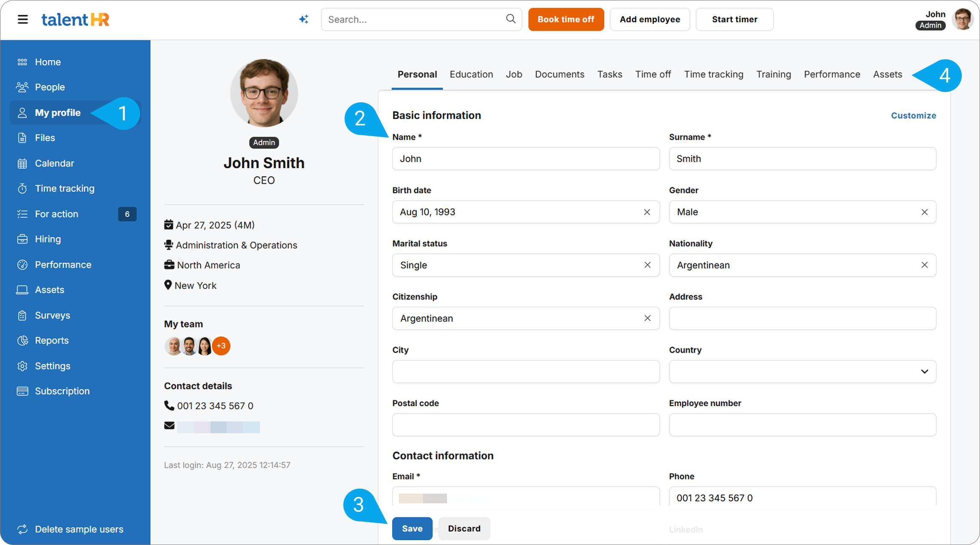Open the Calendar from the sidebar
The width and height of the screenshot is (980, 545).
point(54,163)
